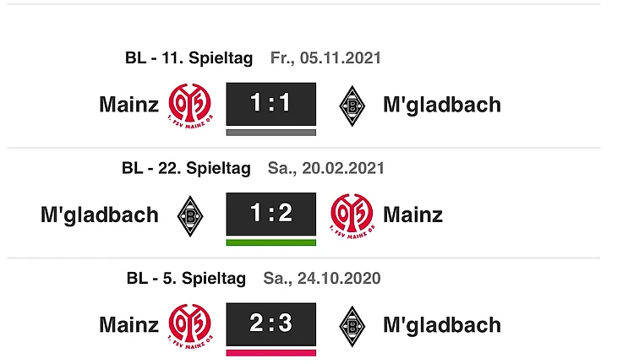Open the 2:3 score box

tap(271, 324)
